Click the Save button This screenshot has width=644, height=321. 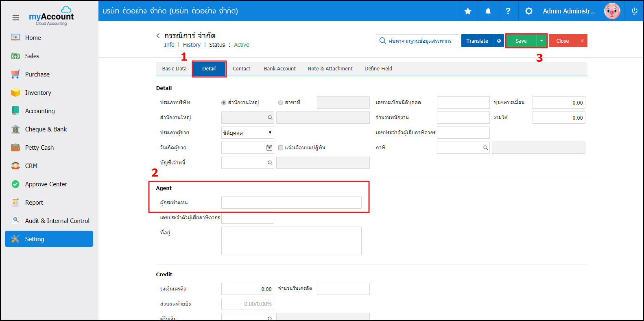(521, 41)
